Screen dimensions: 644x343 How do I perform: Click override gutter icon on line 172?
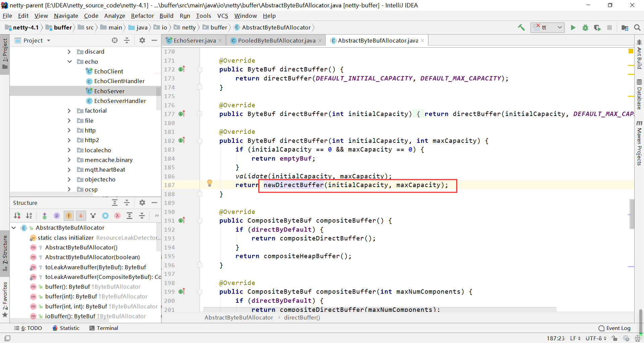point(182,69)
